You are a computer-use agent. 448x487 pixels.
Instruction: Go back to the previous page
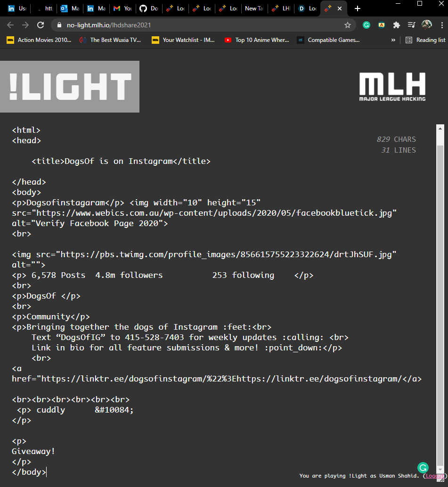tap(10, 25)
